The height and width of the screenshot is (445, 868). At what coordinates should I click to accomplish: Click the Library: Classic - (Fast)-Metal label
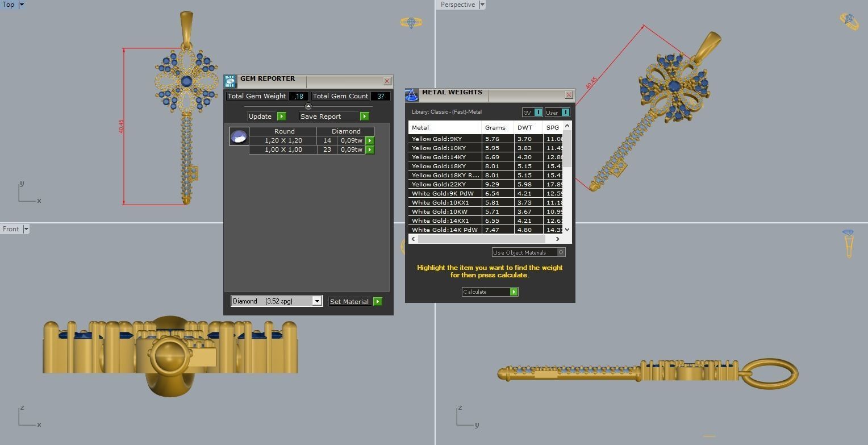[x=446, y=112]
